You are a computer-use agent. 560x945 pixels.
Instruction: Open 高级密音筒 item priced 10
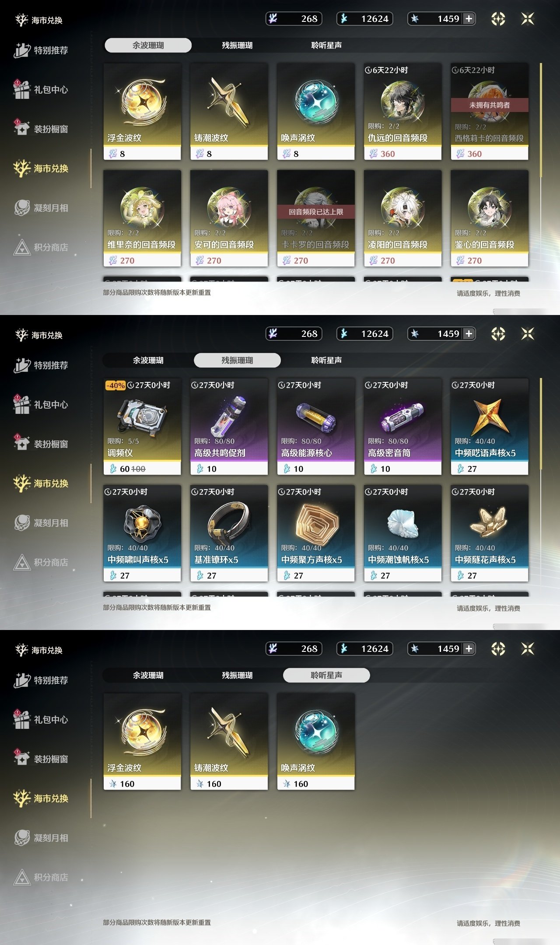click(402, 427)
